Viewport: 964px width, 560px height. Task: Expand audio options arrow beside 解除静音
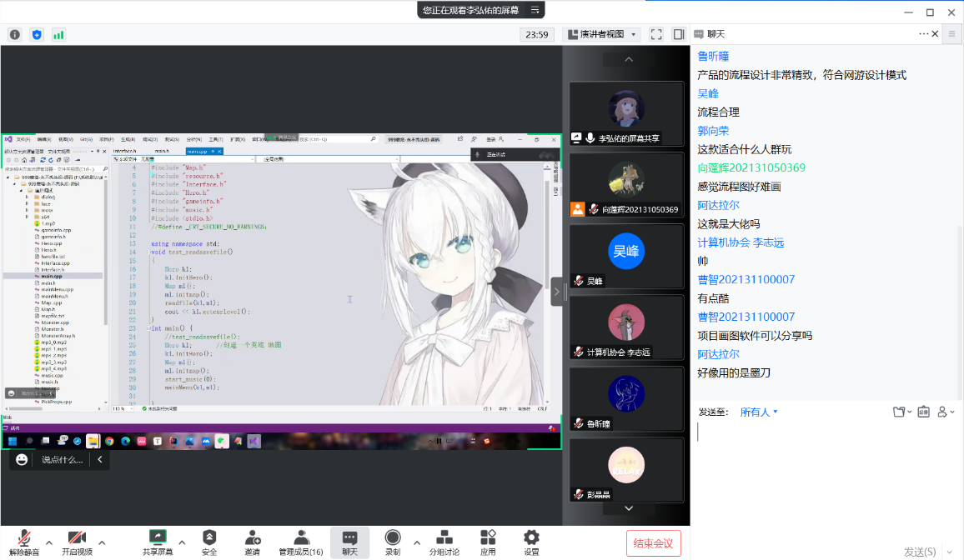(x=49, y=542)
